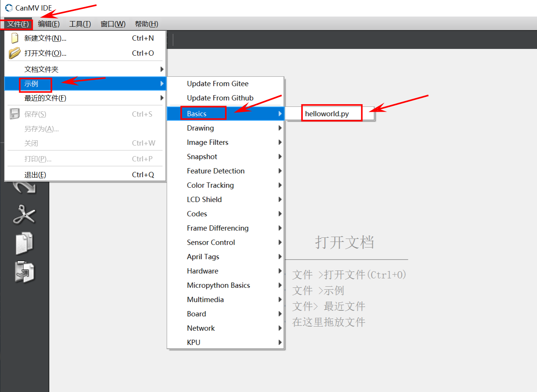Click the scissors Cut icon in sidebar
537x392 pixels.
[24, 215]
